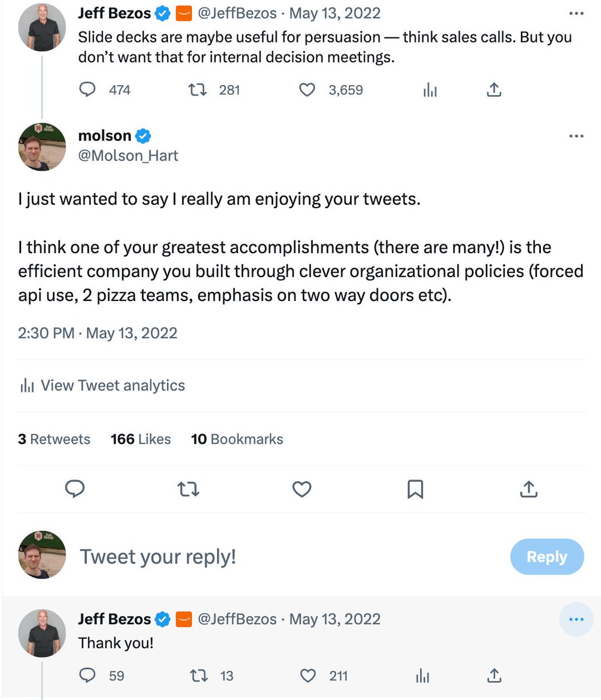Retweet molson's main tweet
This screenshot has width=601, height=700.
pos(188,489)
